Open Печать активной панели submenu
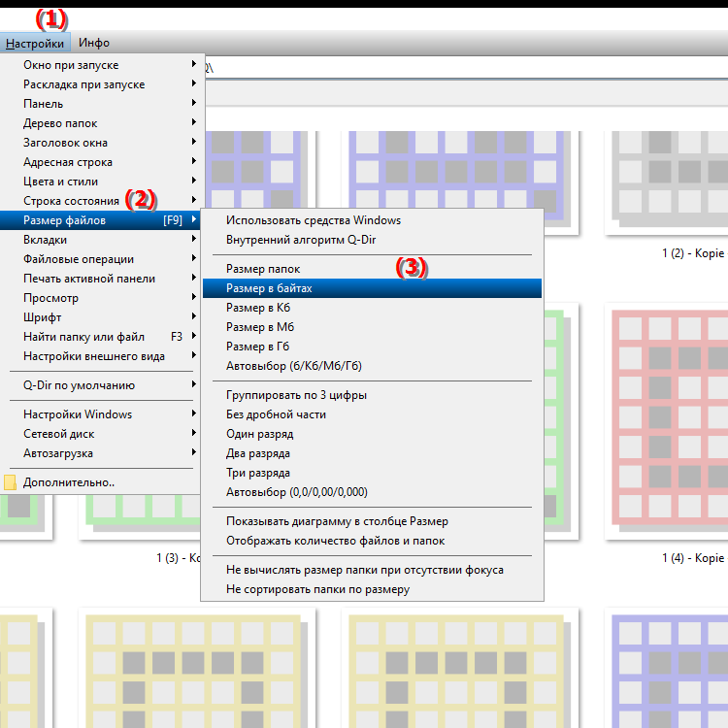Screen dimensions: 728x728 [x=101, y=279]
